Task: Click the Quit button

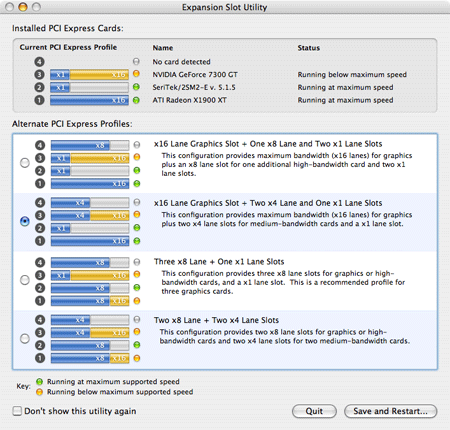Action: click(314, 411)
